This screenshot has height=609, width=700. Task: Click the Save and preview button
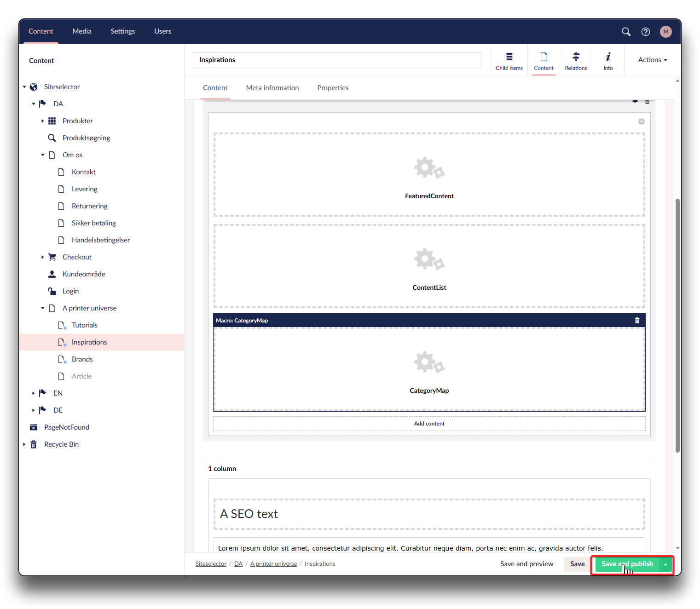[526, 564]
